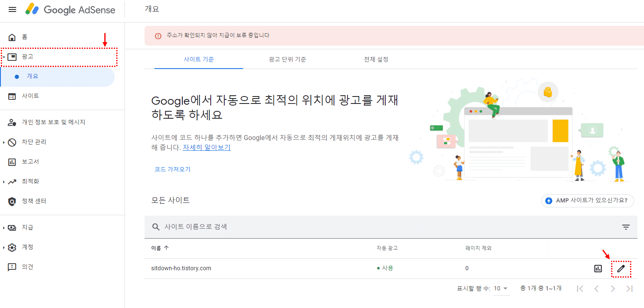The height and width of the screenshot is (308, 644).
Task: Open the filter list icon
Action: pos(626,227)
